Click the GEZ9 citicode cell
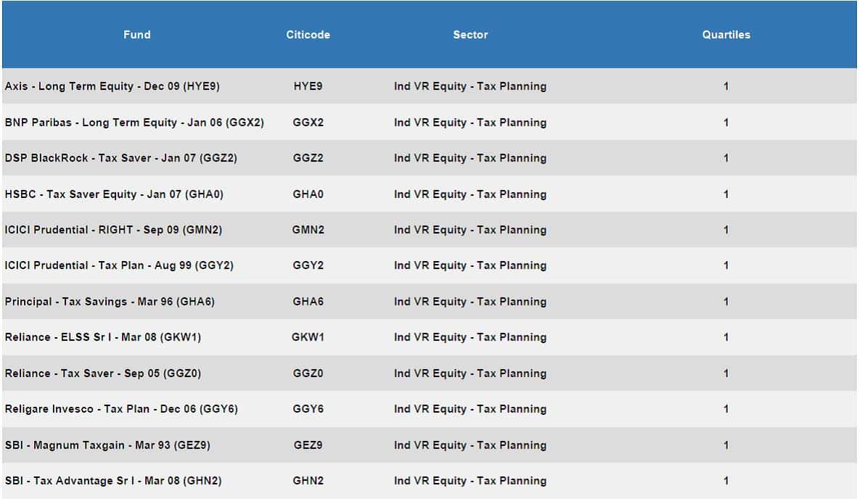This screenshot has height=504, width=862. (308, 445)
